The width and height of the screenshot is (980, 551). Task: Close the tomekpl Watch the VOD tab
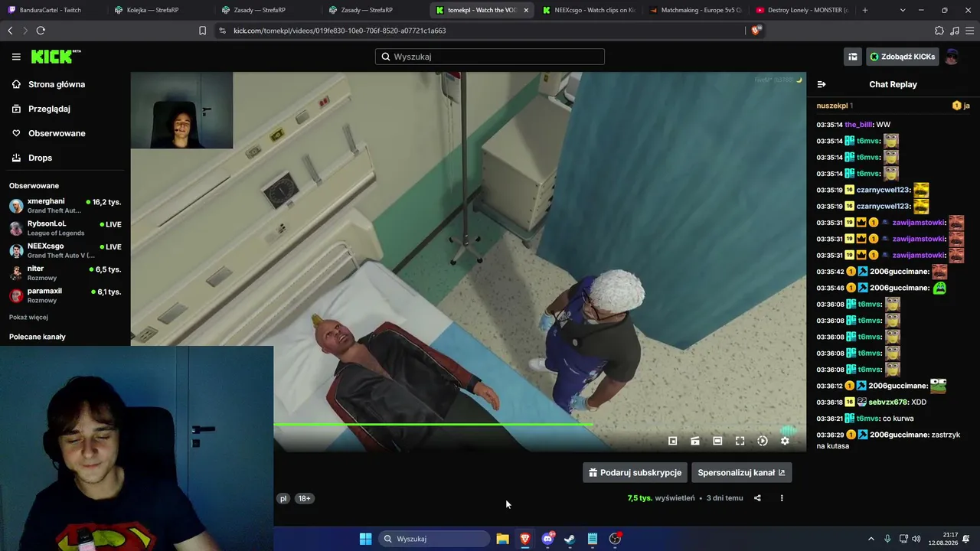tap(526, 10)
